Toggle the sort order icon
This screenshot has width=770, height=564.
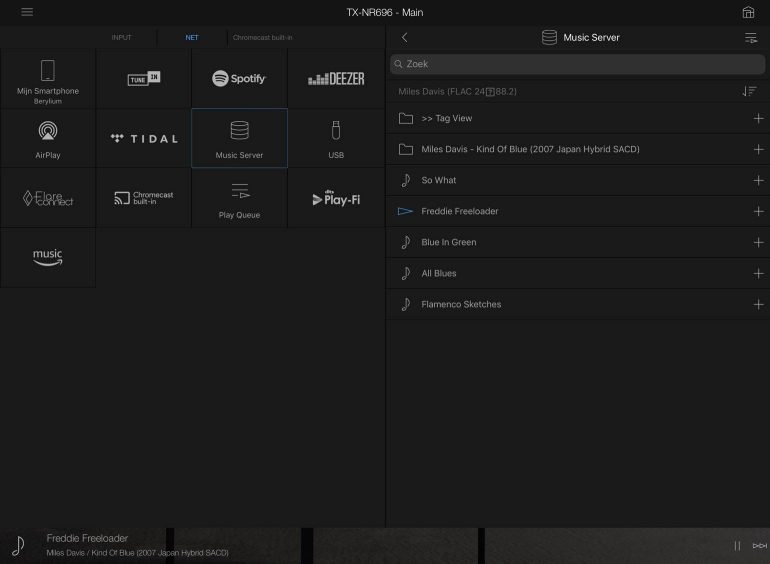[749, 91]
